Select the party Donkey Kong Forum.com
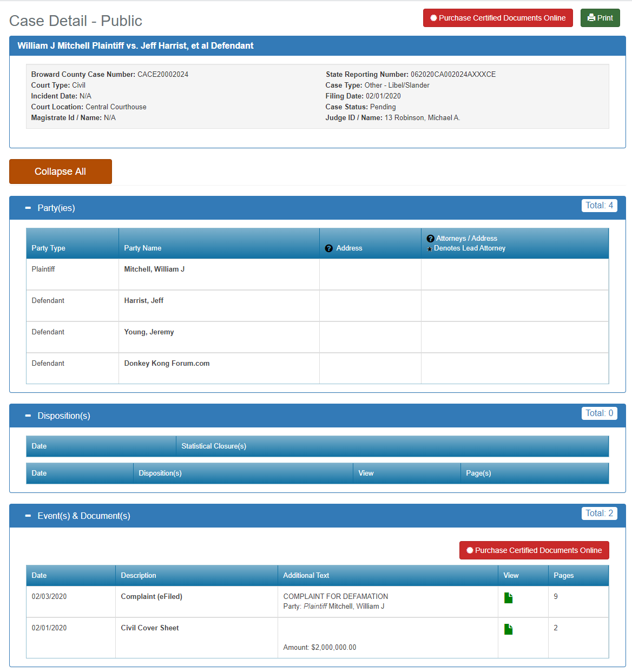Image resolution: width=632 pixels, height=672 pixels. [x=167, y=363]
